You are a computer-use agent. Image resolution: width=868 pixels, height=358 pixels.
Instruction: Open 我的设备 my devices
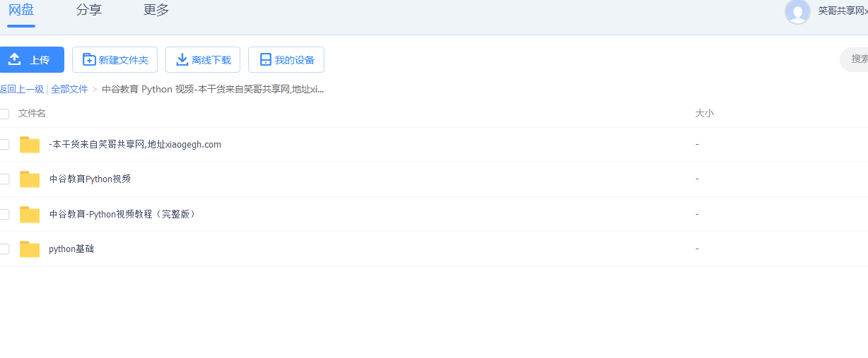tap(286, 60)
